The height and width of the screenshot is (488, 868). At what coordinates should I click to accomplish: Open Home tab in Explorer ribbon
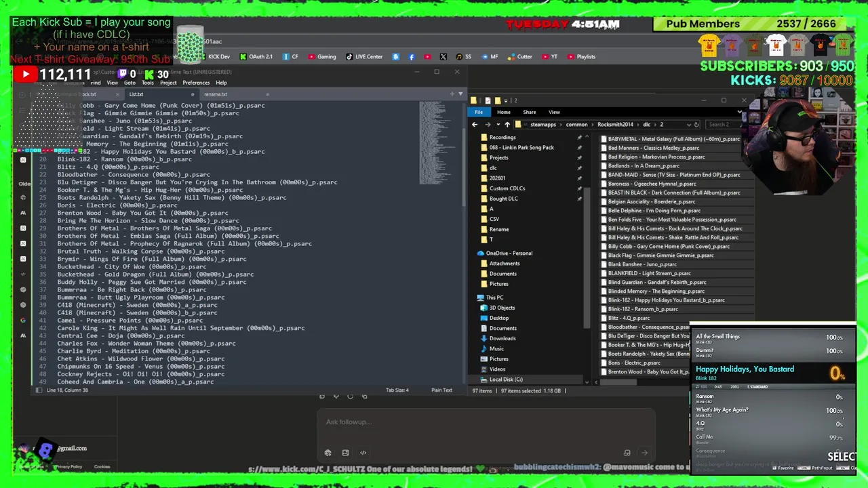(504, 112)
